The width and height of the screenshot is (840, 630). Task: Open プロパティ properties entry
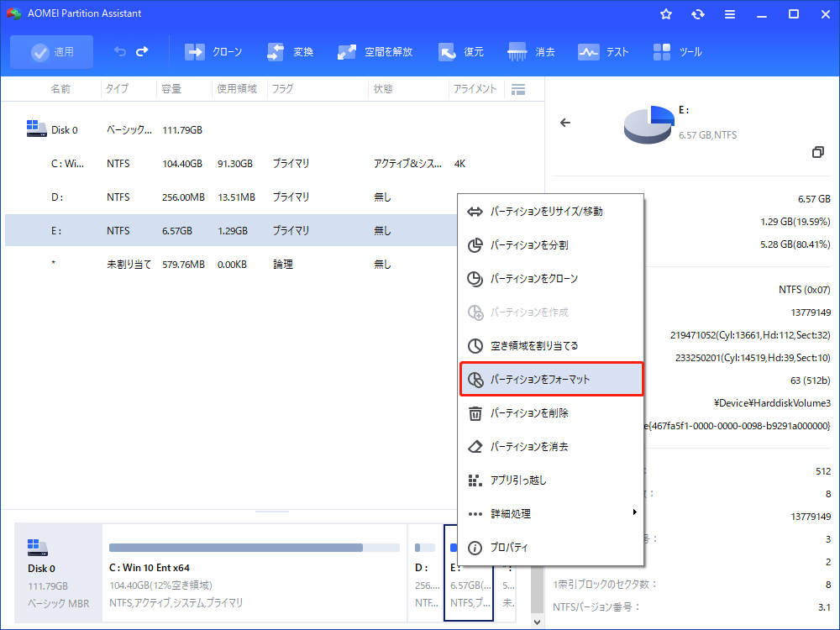(551, 548)
